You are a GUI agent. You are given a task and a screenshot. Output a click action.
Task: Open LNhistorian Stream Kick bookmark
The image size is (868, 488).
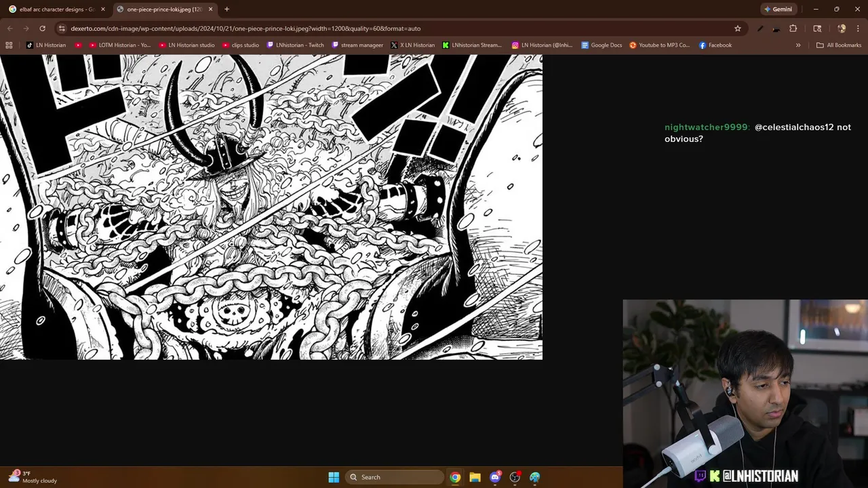pyautogui.click(x=472, y=45)
